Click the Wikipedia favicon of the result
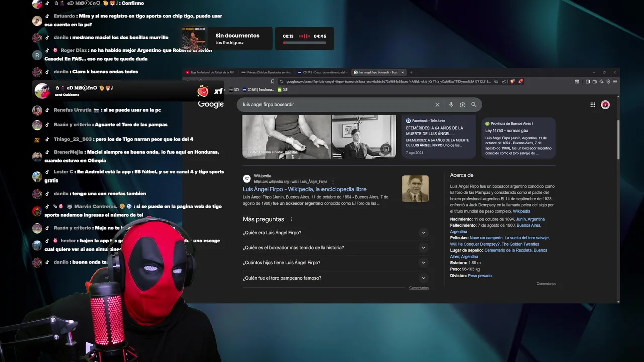This screenshot has width=644, height=362. (x=247, y=178)
